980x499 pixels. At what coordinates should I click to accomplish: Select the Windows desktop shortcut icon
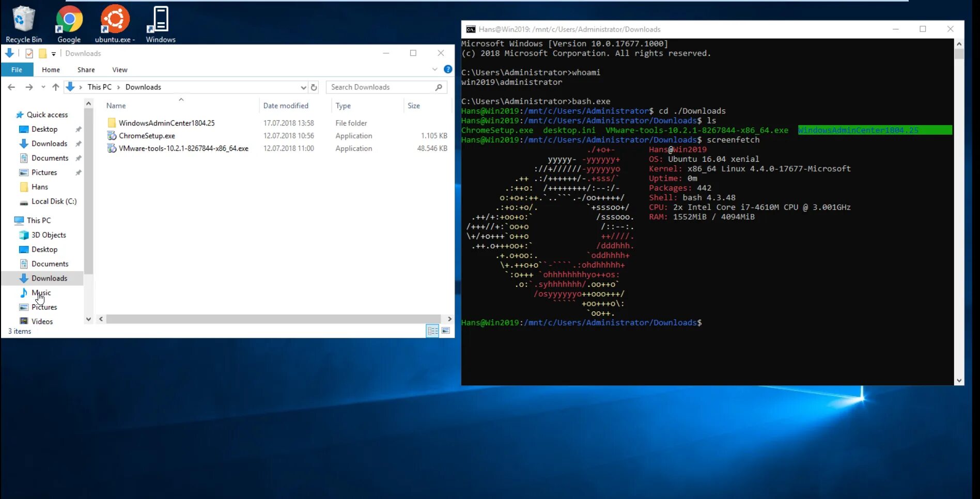click(x=160, y=24)
